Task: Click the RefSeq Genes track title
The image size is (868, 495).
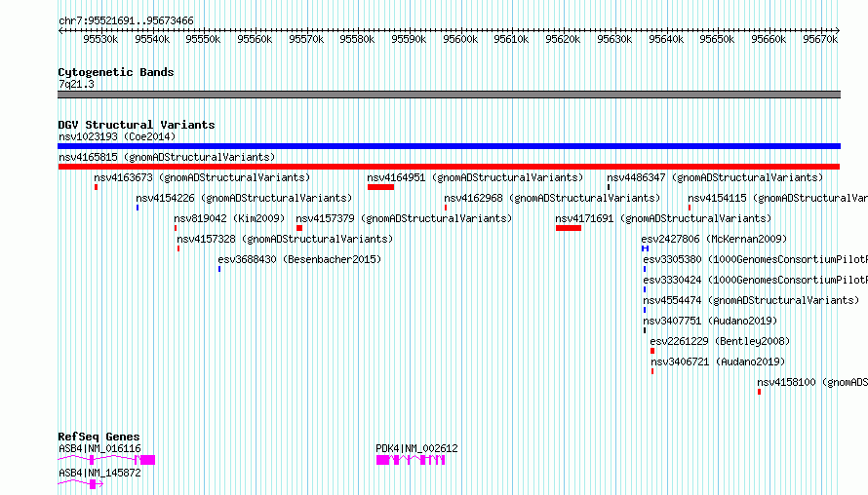Action: (99, 437)
